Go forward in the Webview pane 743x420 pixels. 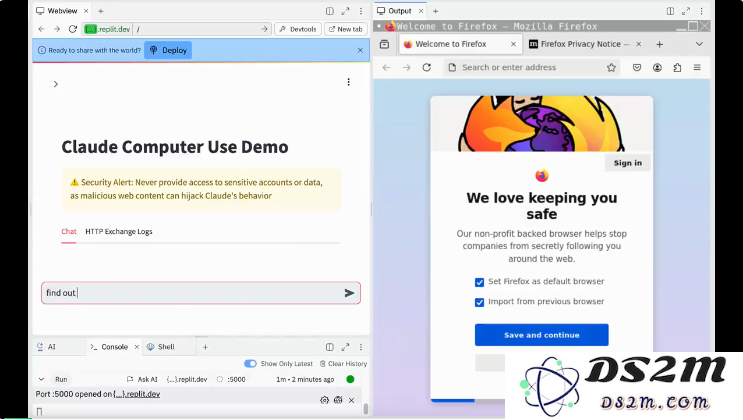coord(57,29)
